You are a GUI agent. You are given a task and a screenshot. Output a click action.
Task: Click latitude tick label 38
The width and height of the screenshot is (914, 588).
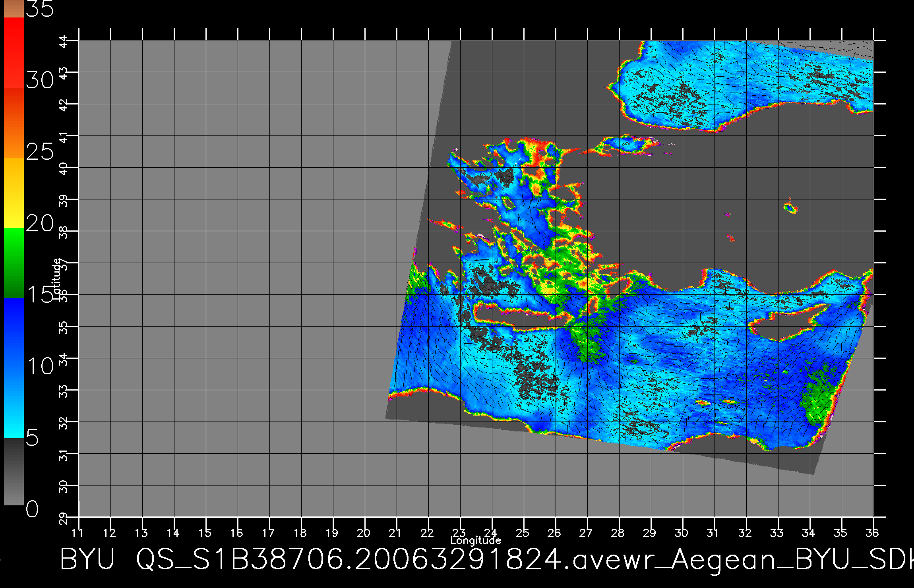tap(64, 233)
